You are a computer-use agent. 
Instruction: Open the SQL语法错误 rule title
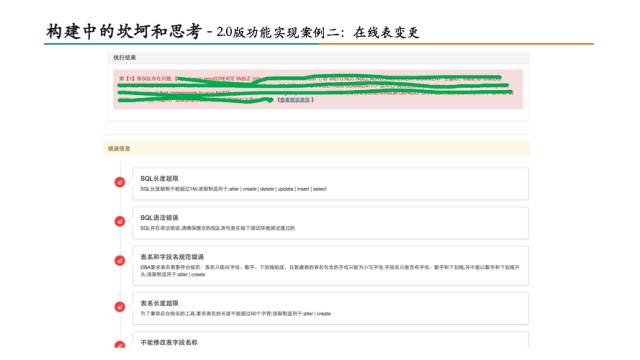159,218
